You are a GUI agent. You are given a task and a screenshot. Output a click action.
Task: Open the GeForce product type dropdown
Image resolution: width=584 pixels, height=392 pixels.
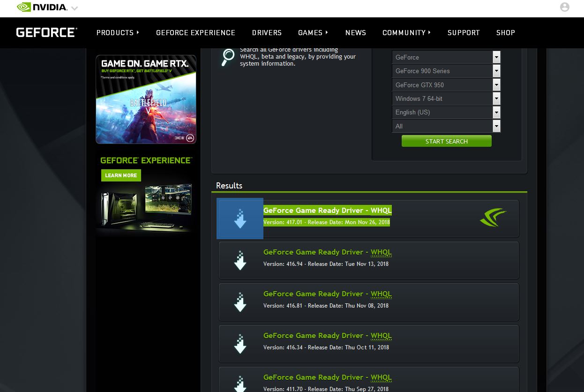(x=446, y=57)
